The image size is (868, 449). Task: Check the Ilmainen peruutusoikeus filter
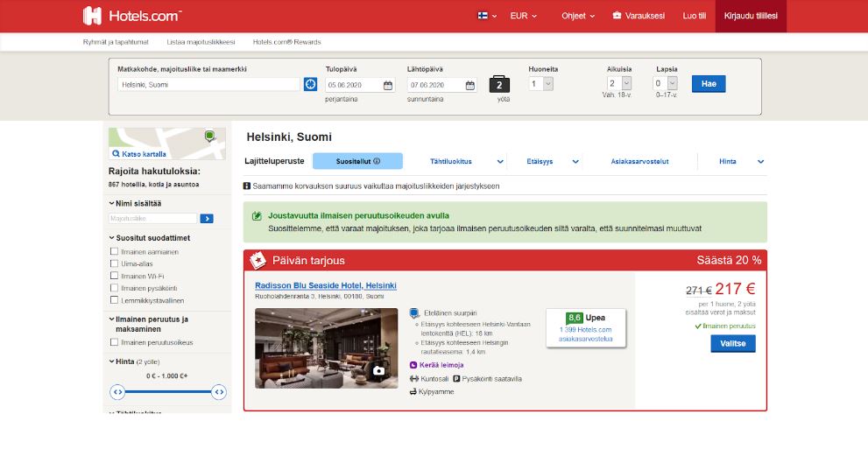(114, 341)
